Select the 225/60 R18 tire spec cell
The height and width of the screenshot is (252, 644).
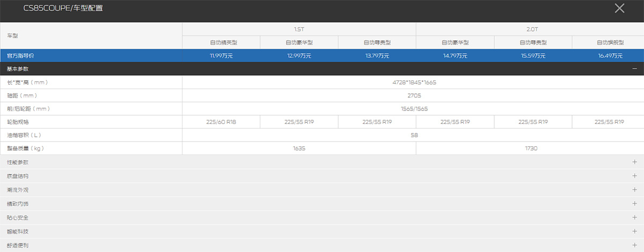click(x=221, y=122)
